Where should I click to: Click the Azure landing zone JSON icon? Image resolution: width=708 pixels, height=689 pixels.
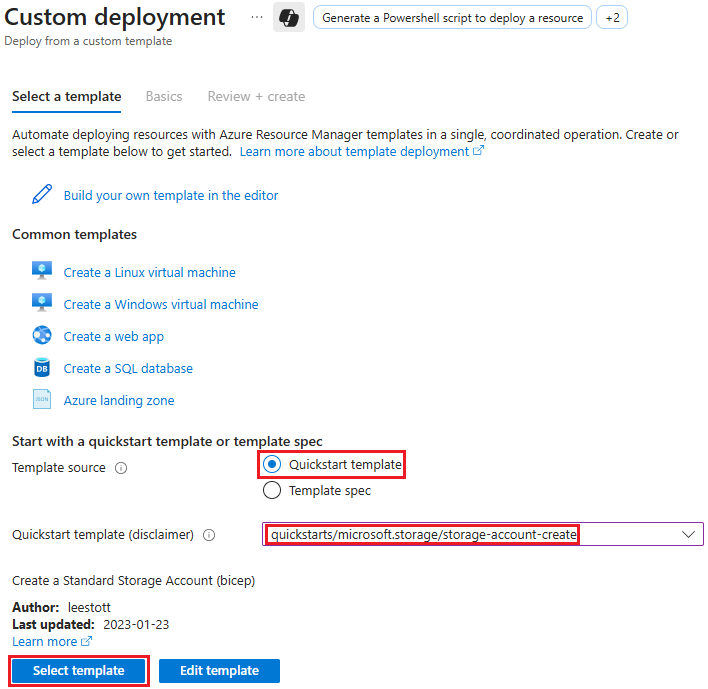(42, 399)
